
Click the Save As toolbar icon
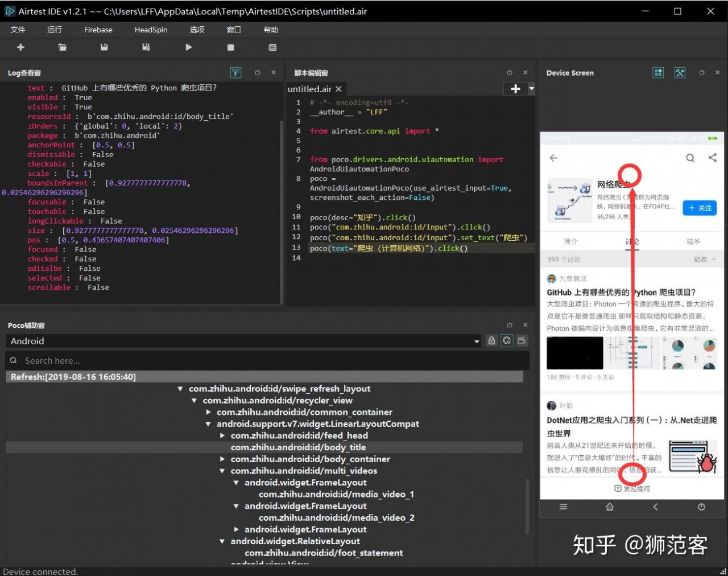(146, 47)
